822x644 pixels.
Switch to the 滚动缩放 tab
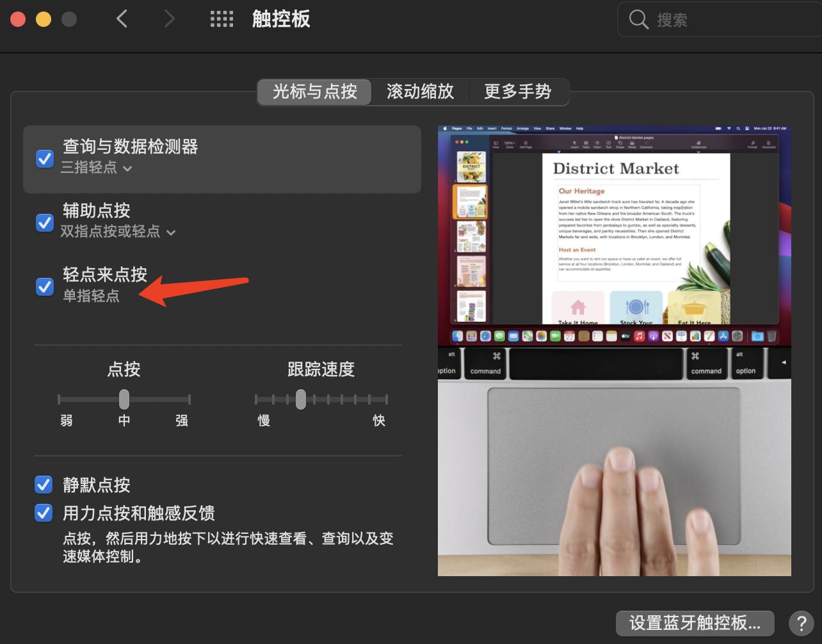click(419, 92)
